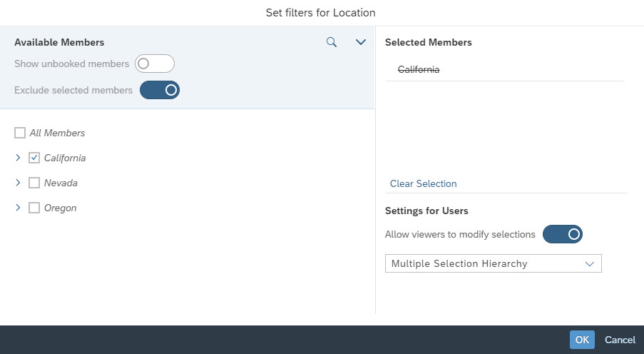Screen dimensions: 644x354
Task: Expand the Nevada tree node
Action: tap(18, 183)
